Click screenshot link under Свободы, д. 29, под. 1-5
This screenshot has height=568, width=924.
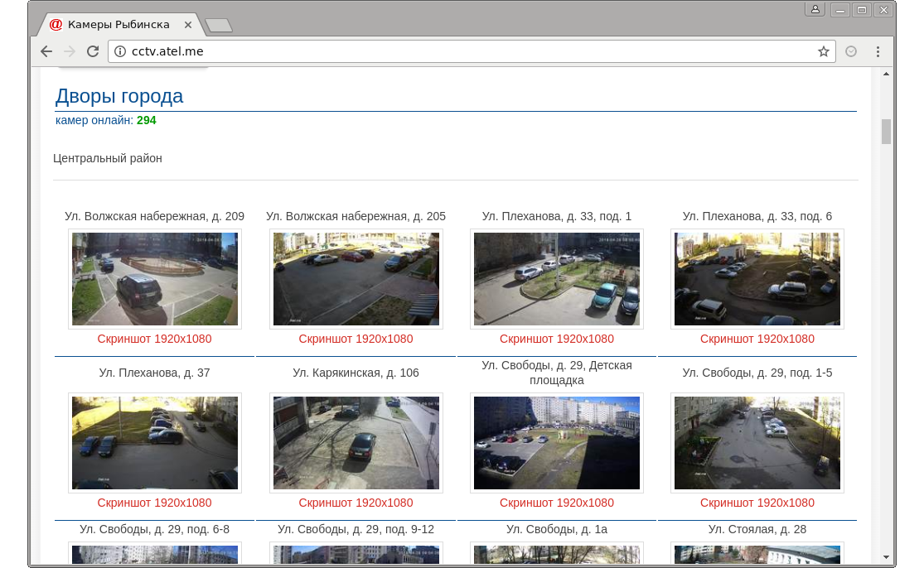pyautogui.click(x=757, y=503)
